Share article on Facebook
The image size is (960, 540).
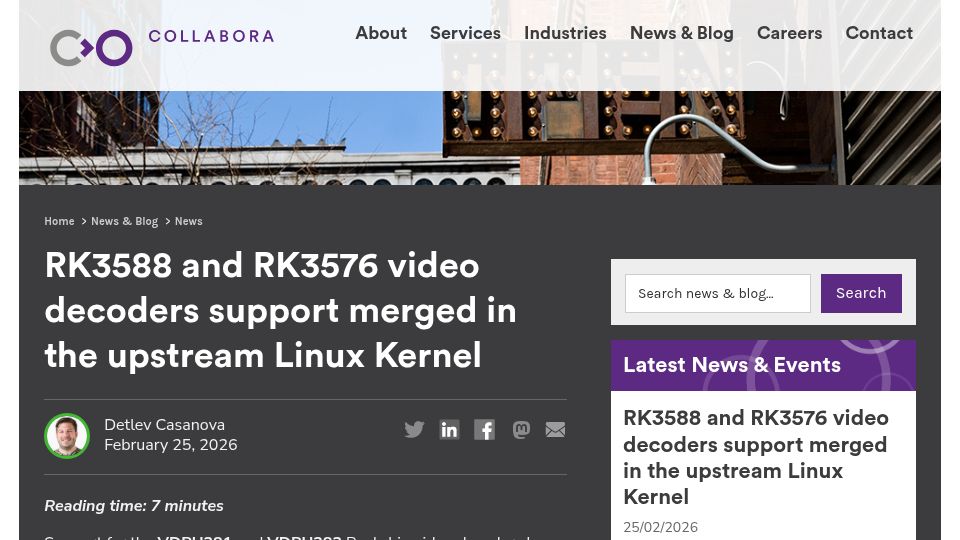[484, 430]
